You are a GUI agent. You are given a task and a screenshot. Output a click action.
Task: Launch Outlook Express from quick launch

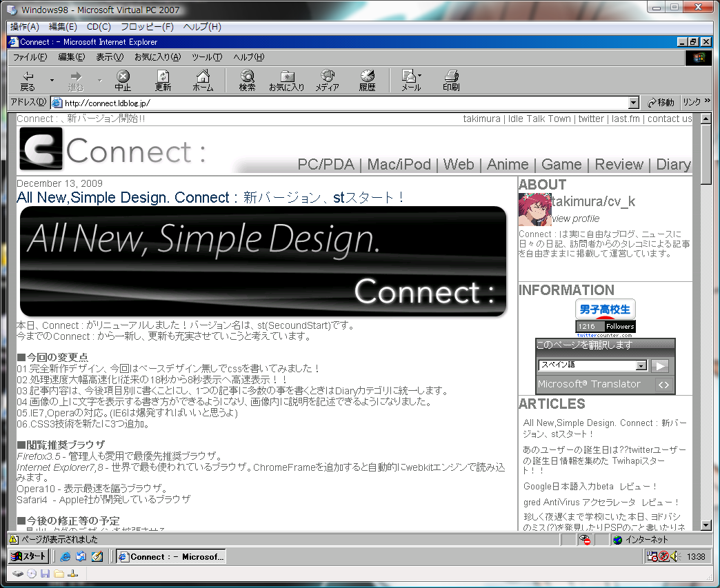(81, 556)
